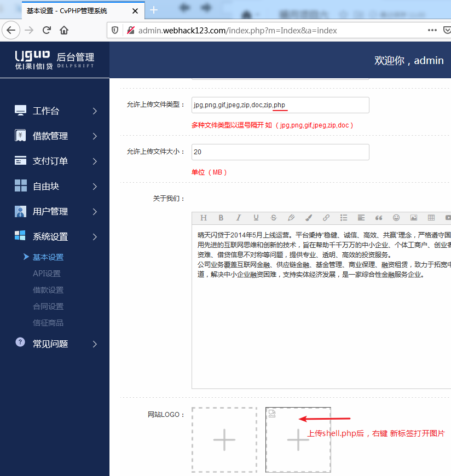Toggle Strikethrough in the editor toolbar
Viewport: 451px width, 476px height.
click(x=274, y=218)
